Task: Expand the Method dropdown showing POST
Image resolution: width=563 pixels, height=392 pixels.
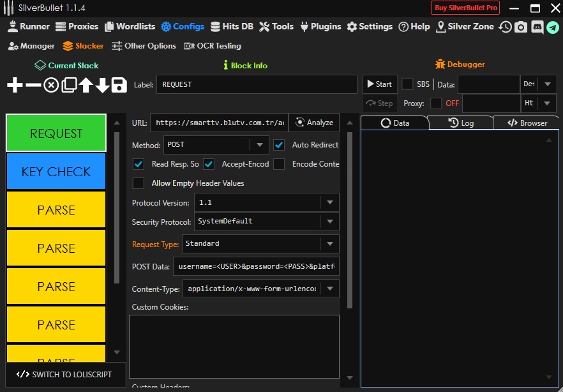Action: pyautogui.click(x=259, y=145)
